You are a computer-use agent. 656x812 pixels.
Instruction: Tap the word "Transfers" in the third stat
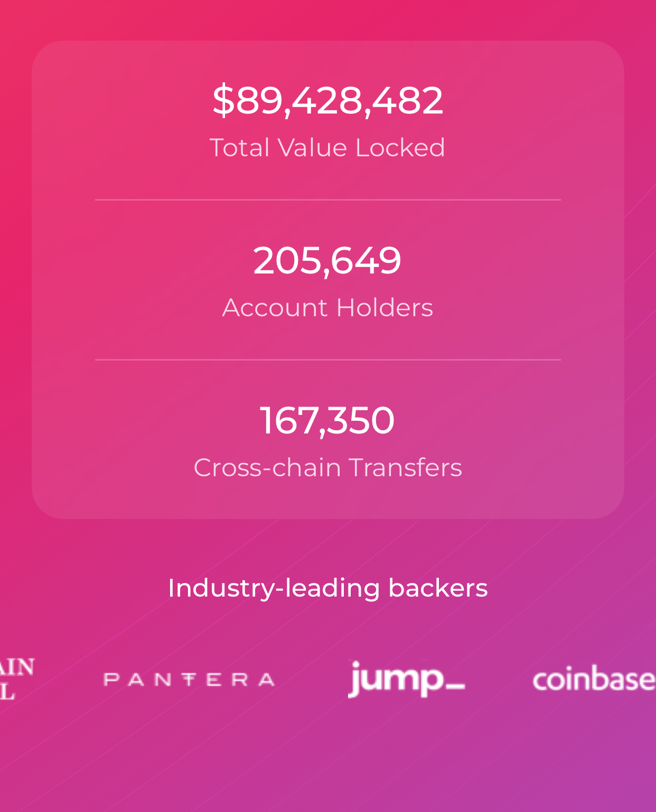pos(405,467)
